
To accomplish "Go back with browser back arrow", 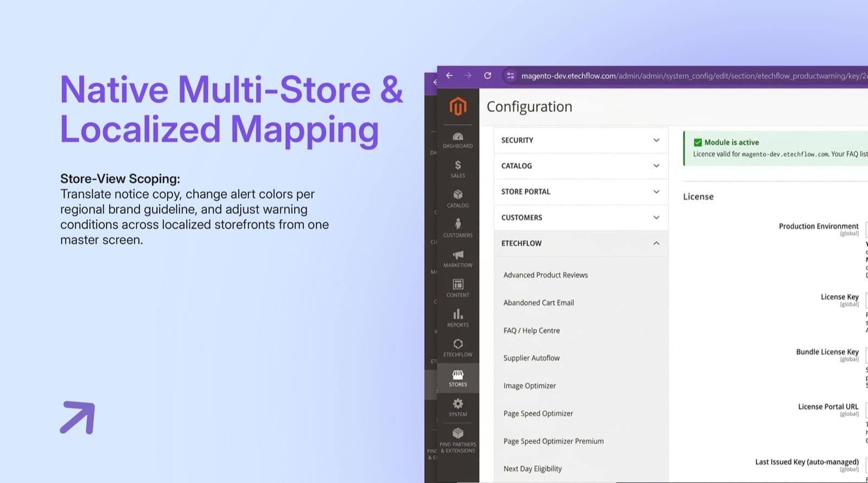I will (449, 75).
